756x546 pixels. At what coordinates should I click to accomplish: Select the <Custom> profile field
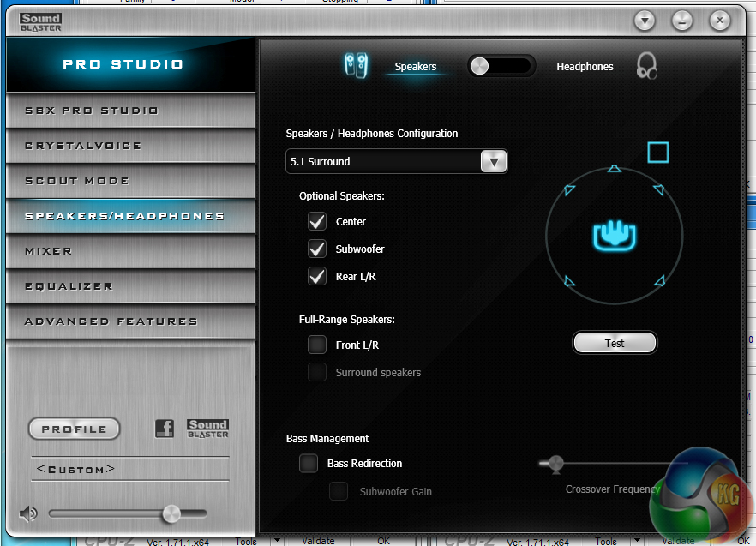pos(130,469)
